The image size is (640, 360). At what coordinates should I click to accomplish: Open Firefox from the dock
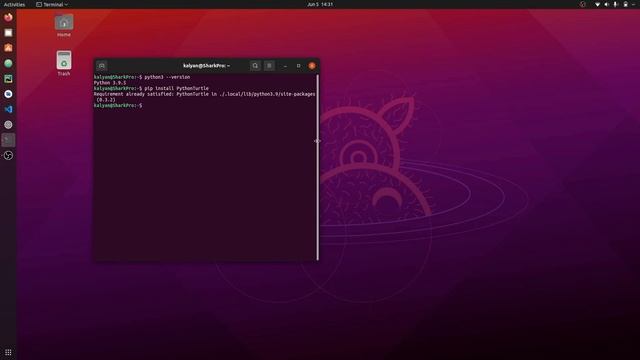click(x=8, y=17)
